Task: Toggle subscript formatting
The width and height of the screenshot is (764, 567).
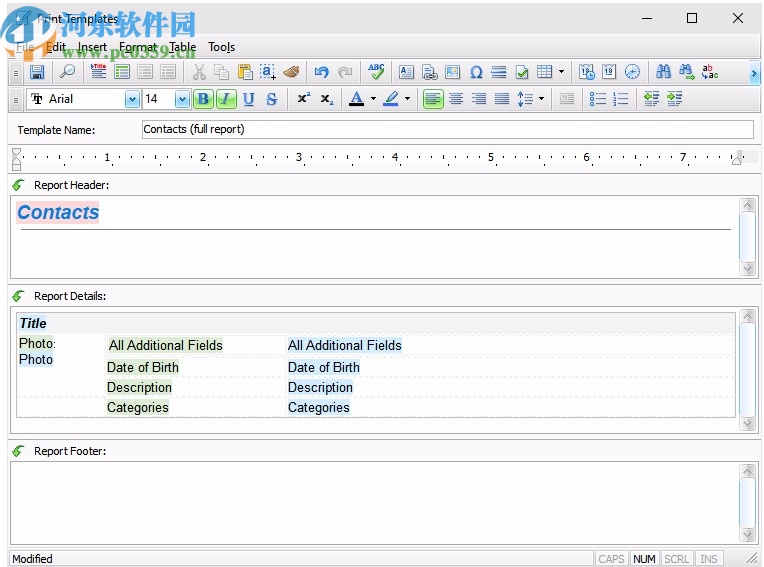Action: (x=327, y=99)
